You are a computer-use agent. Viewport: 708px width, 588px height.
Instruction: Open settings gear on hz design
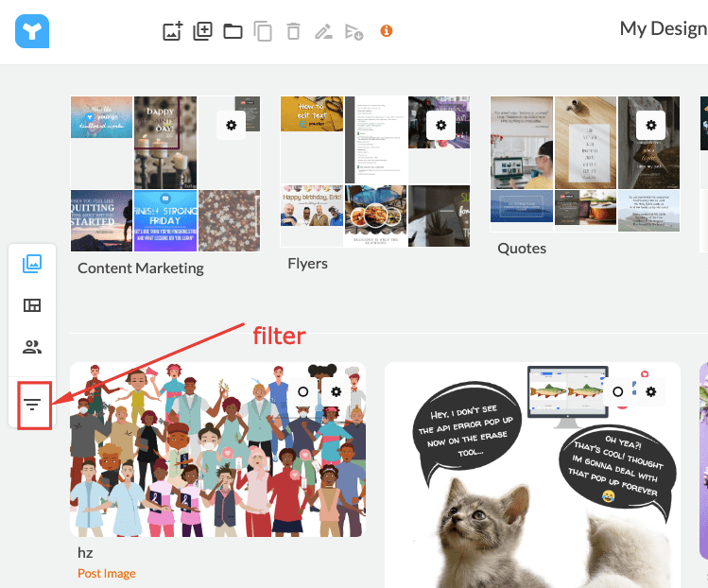(x=337, y=390)
